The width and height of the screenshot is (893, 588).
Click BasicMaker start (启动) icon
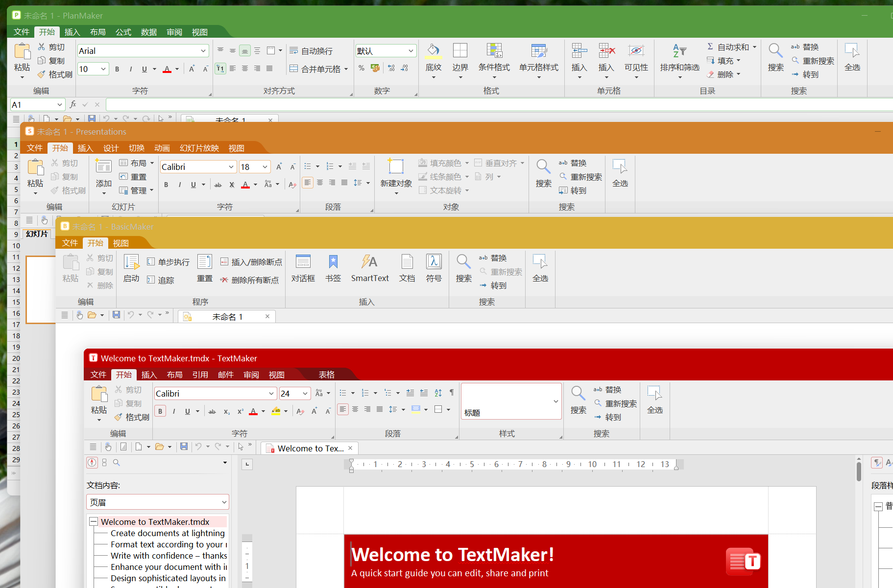click(x=131, y=261)
